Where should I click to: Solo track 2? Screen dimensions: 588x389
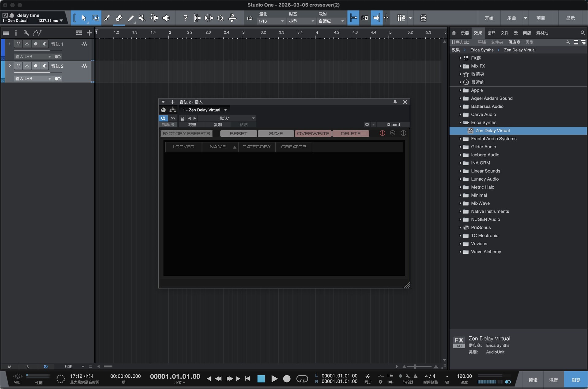27,66
